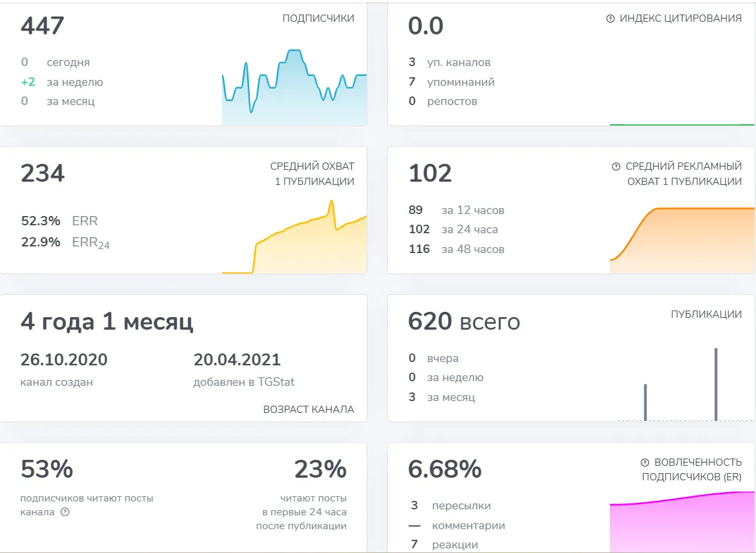This screenshot has height=553, width=756.
Task: Open the ПОДПИСЧИКИ card title
Action: click(x=319, y=18)
